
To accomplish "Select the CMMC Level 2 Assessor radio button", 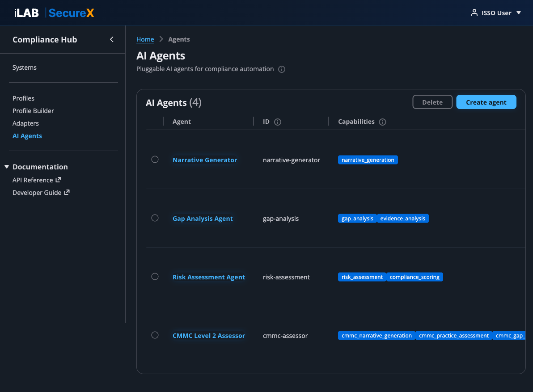I will [155, 335].
